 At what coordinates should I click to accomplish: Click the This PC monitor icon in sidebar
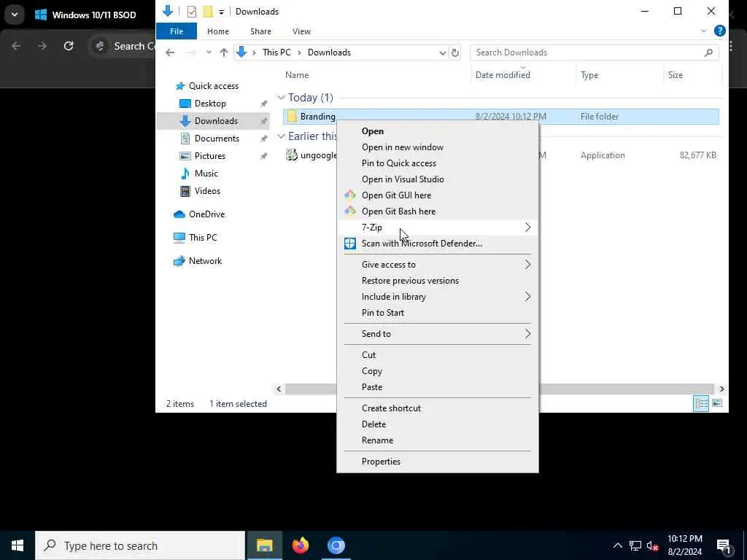pyautogui.click(x=179, y=238)
